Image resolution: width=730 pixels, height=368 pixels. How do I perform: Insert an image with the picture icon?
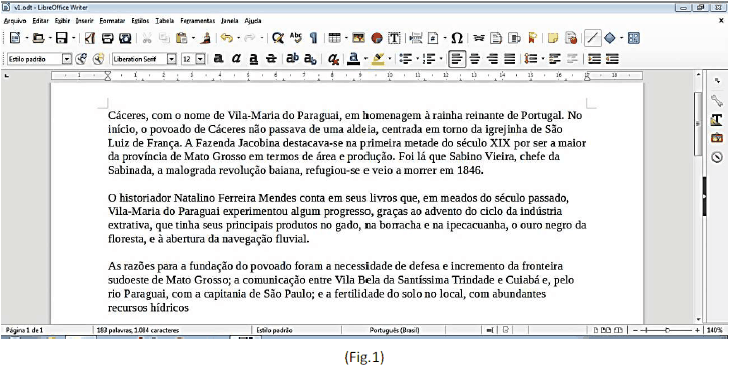pyautogui.click(x=358, y=38)
